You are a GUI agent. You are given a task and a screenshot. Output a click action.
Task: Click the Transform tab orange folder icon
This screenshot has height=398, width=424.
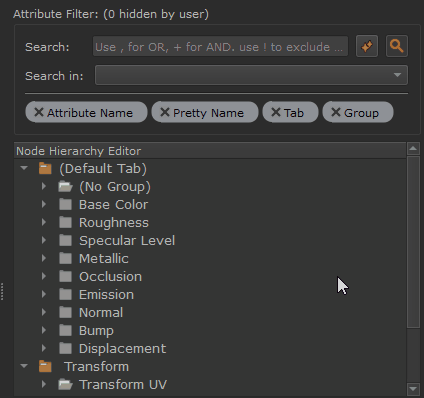[45, 366]
